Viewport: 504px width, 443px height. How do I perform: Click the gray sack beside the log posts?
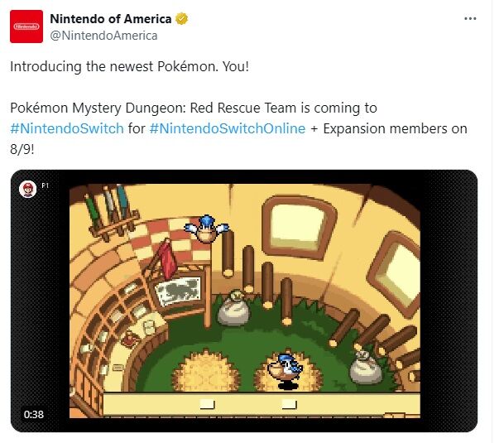pyautogui.click(x=233, y=307)
